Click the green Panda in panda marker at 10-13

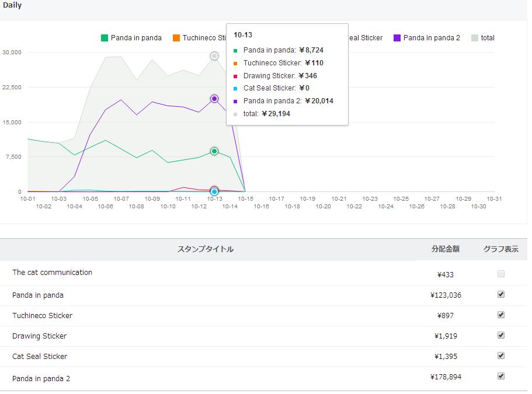[214, 151]
